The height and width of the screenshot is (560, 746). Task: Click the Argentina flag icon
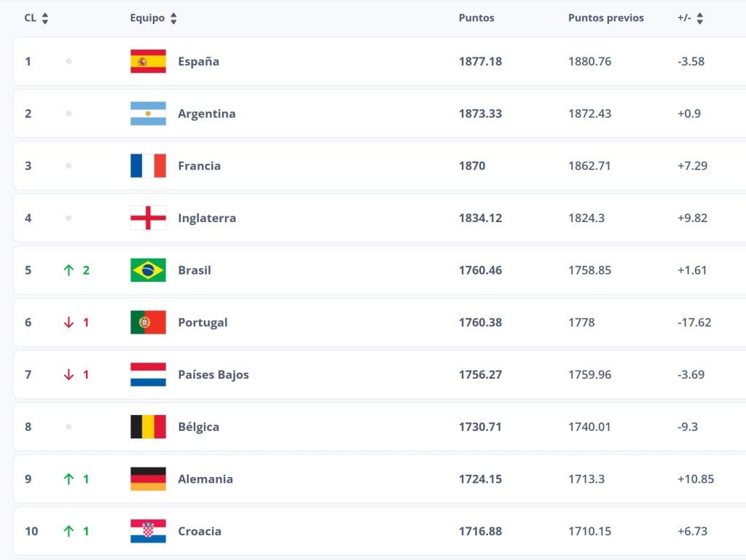[148, 114]
